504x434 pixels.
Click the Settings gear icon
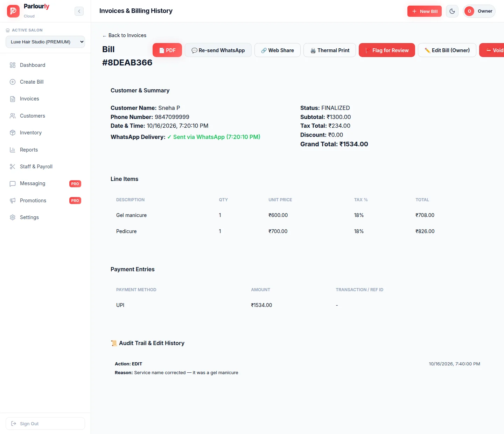pyautogui.click(x=13, y=217)
